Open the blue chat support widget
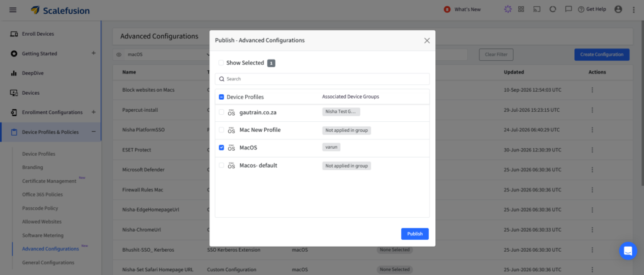Image resolution: width=644 pixels, height=275 pixels. coord(628,251)
